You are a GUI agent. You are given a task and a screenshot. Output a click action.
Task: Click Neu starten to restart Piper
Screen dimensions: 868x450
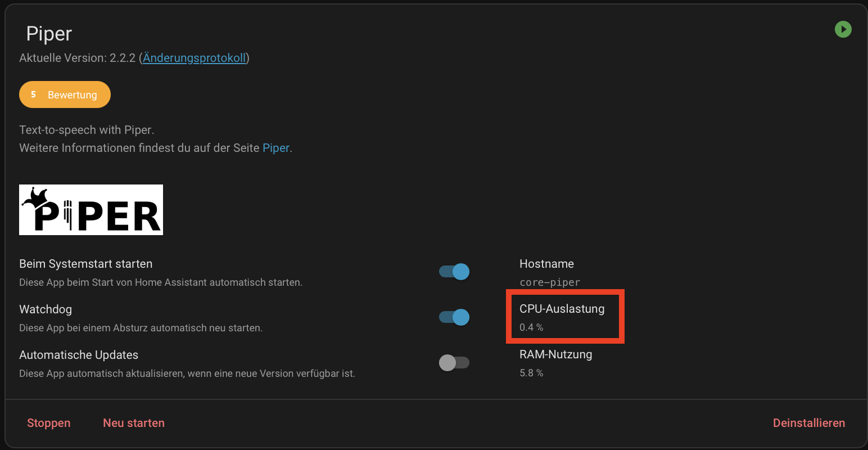134,423
